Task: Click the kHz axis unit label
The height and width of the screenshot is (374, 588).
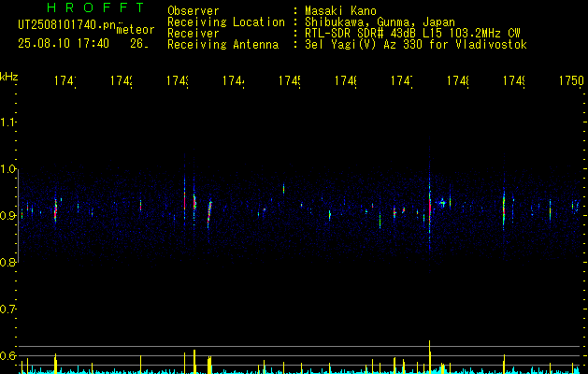Action: (9, 77)
